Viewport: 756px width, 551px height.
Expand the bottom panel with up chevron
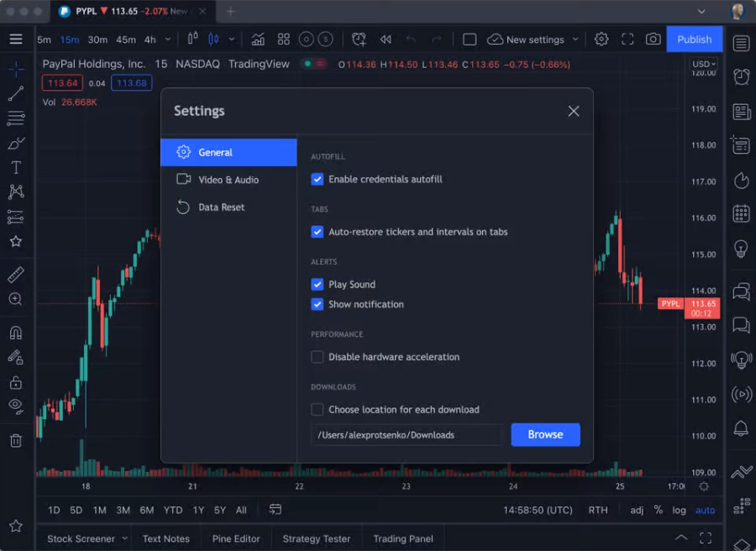680,537
